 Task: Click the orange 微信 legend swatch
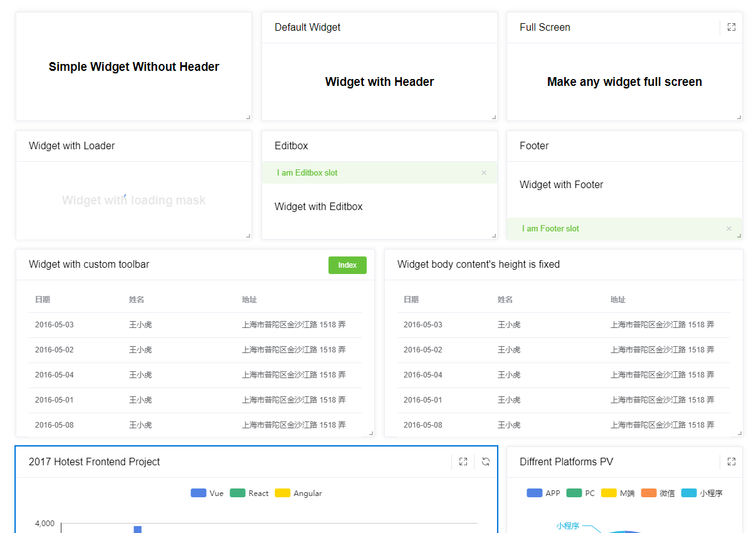click(x=648, y=493)
